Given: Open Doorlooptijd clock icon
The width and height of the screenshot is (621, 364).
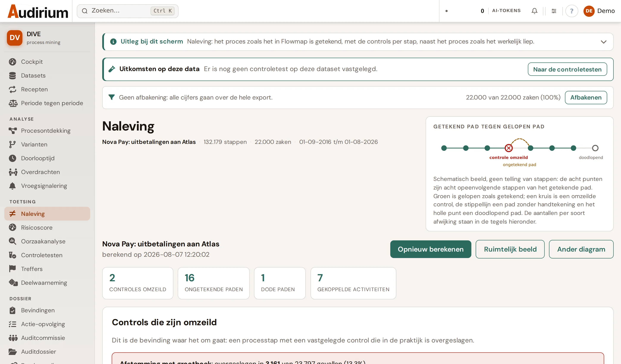Looking at the screenshot, I should click(12, 158).
